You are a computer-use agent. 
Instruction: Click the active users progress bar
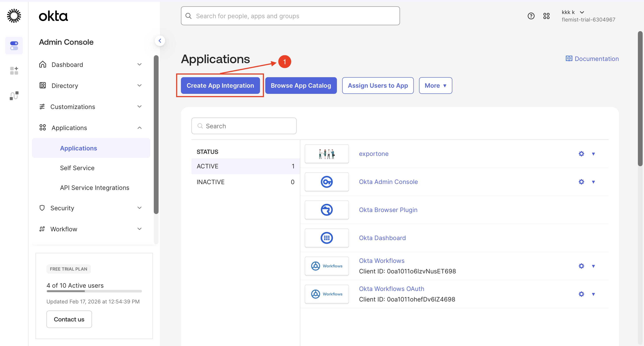tap(94, 291)
